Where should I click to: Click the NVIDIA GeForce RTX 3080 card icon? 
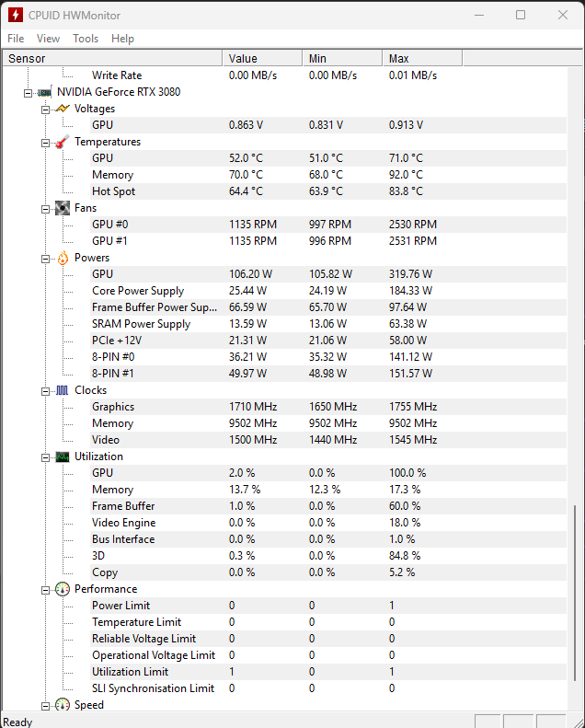[44, 92]
